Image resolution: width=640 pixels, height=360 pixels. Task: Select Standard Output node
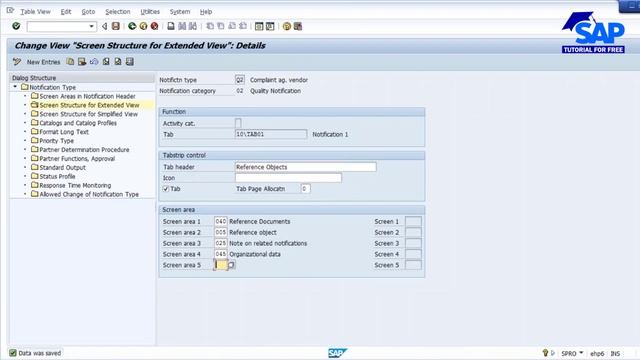[x=62, y=167]
